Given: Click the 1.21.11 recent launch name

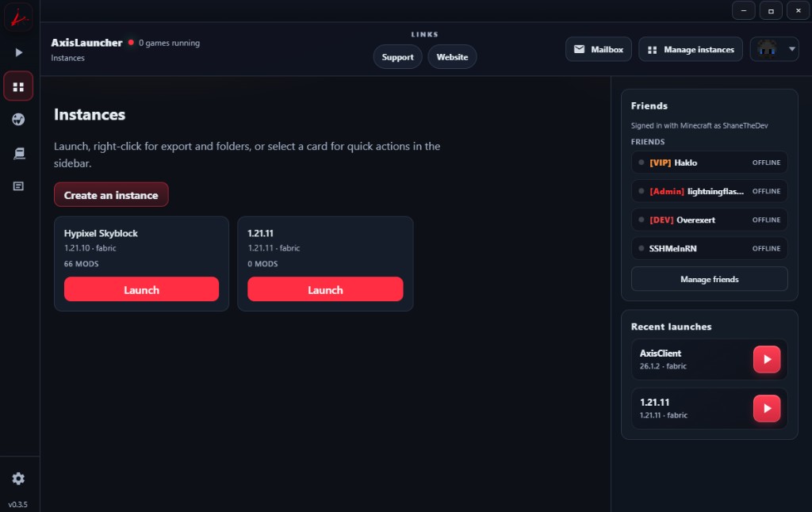Looking at the screenshot, I should pyautogui.click(x=654, y=403).
